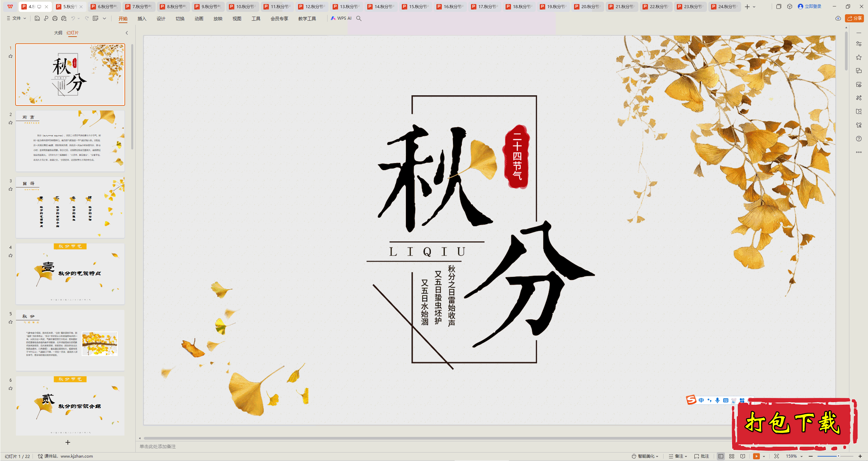
Task: Switch to document tab 10.秋分节
Action: [x=243, y=6]
